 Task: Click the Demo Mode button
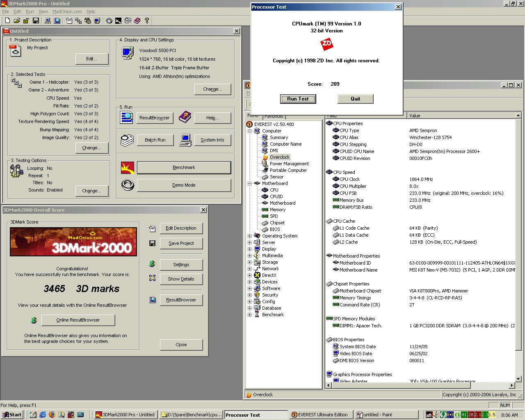[184, 185]
